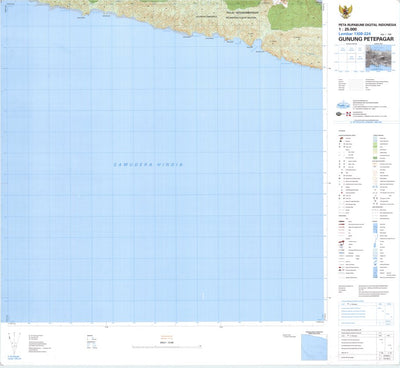Click the blue inset location map
Viewport: 400px width, 368px height.
(314, 347)
